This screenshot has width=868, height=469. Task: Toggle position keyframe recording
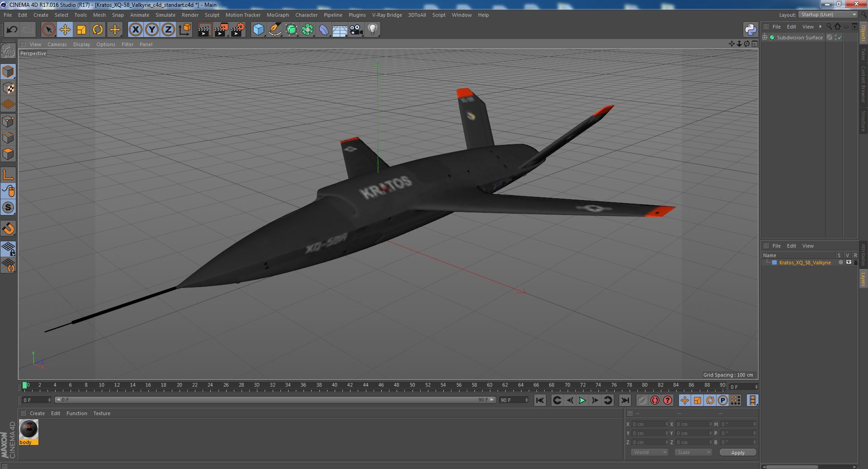pos(684,400)
